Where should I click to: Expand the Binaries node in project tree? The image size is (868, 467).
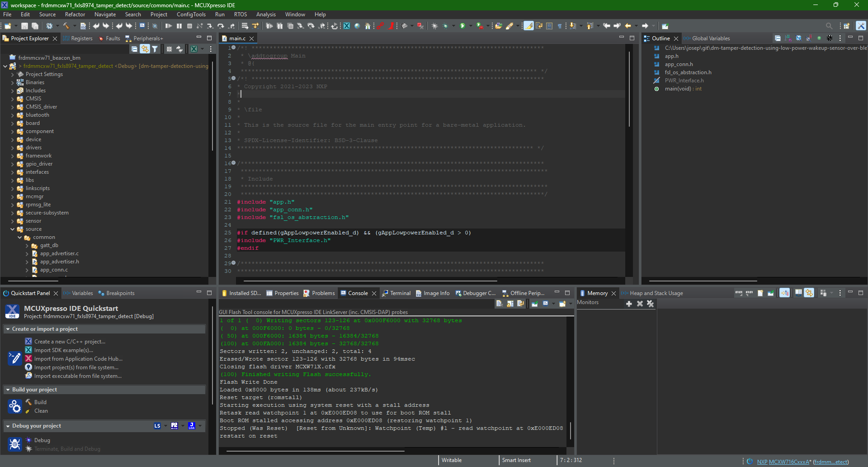tap(13, 83)
